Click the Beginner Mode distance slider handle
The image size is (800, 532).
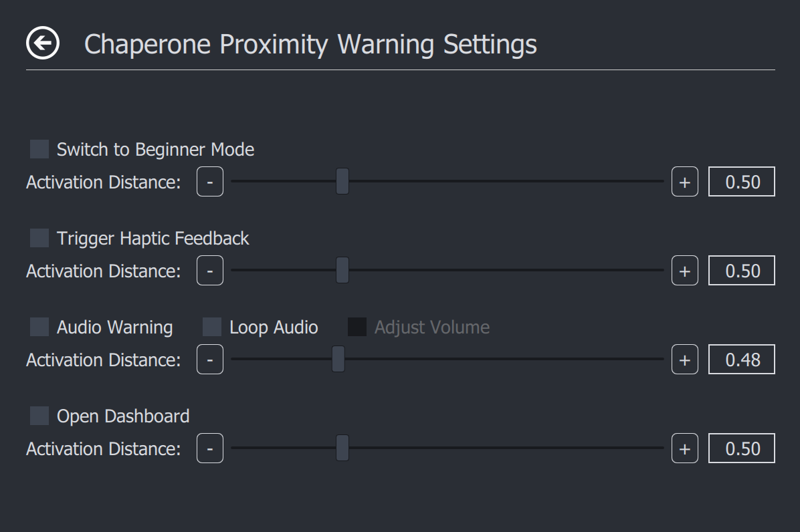342,182
